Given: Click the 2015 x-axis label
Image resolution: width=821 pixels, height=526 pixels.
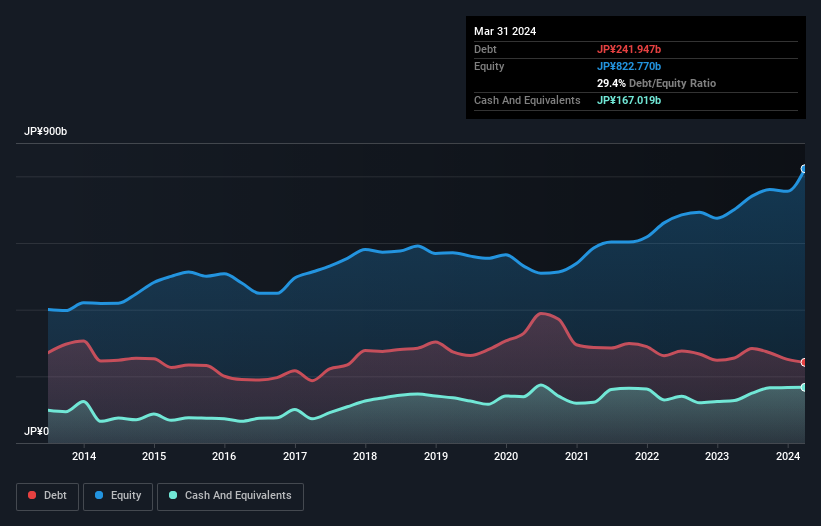Looking at the screenshot, I should [154, 456].
